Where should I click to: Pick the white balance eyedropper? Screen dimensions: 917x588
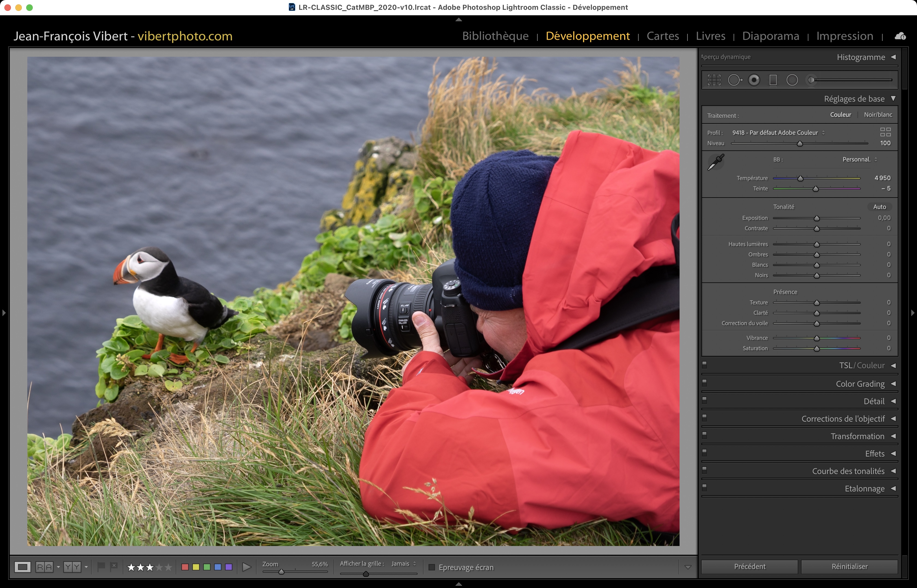716,162
